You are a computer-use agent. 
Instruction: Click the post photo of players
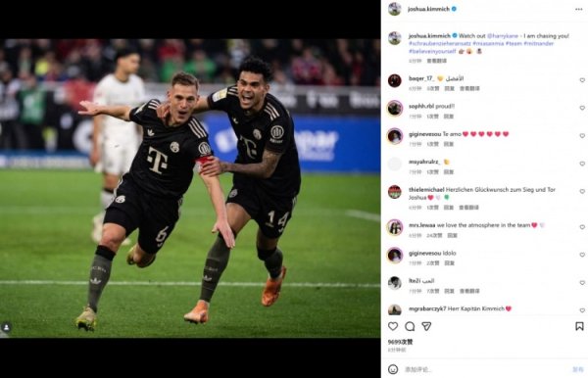click(x=190, y=188)
